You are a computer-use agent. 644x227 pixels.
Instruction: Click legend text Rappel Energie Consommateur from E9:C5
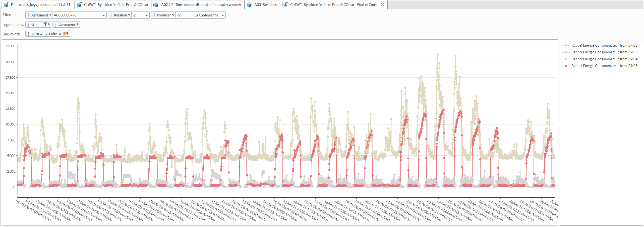click(604, 66)
